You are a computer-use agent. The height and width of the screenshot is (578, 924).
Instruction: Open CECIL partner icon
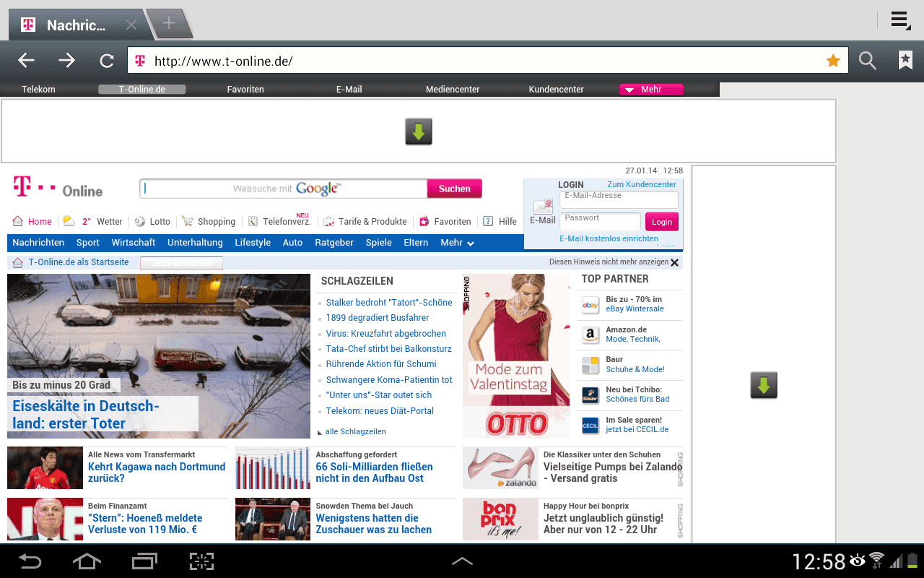pyautogui.click(x=590, y=425)
